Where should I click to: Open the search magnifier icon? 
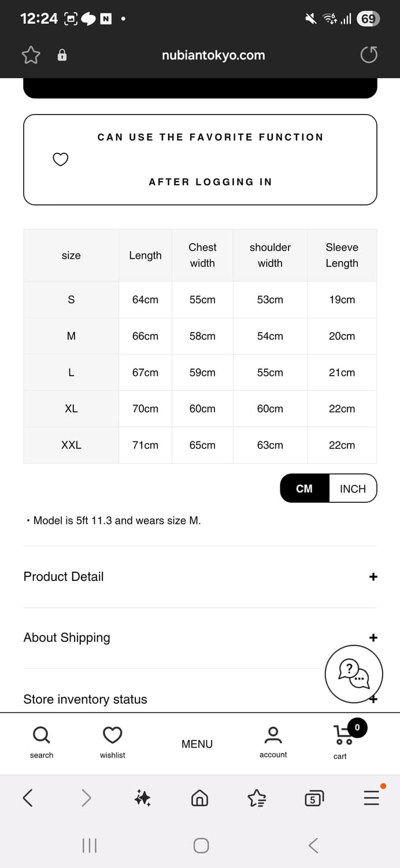tap(42, 735)
